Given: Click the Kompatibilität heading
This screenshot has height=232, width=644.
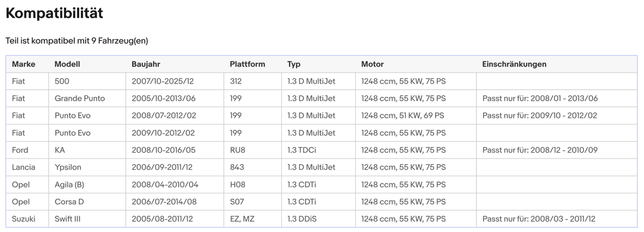Looking at the screenshot, I should (54, 13).
